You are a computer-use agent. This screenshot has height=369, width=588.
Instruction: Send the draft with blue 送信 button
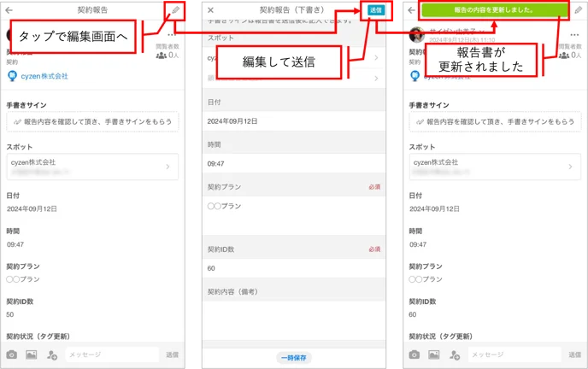click(x=376, y=10)
